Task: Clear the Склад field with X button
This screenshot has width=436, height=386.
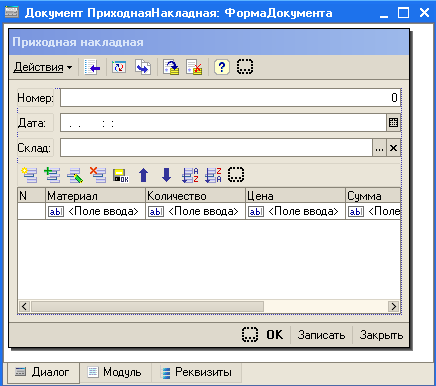Action: [x=394, y=148]
